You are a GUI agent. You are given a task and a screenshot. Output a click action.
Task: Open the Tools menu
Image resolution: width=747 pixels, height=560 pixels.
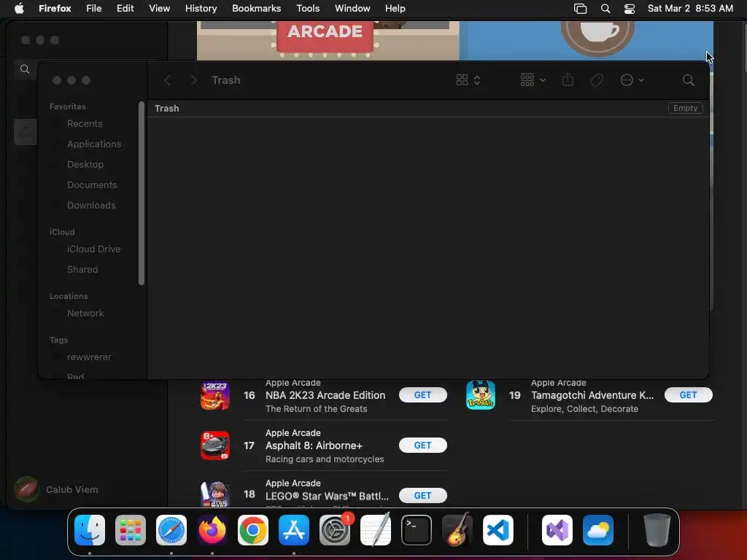pyautogui.click(x=308, y=9)
